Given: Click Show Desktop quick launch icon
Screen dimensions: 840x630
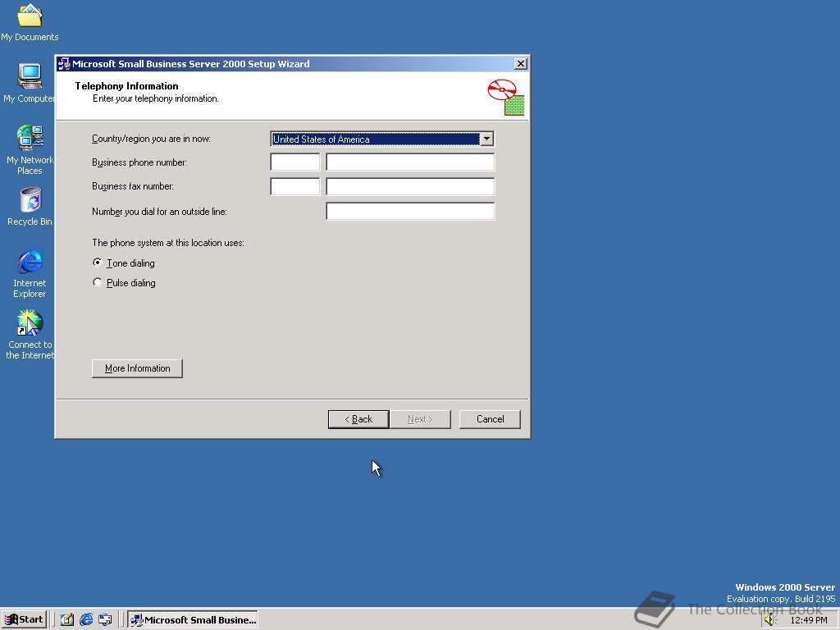Looking at the screenshot, I should click(x=67, y=619).
